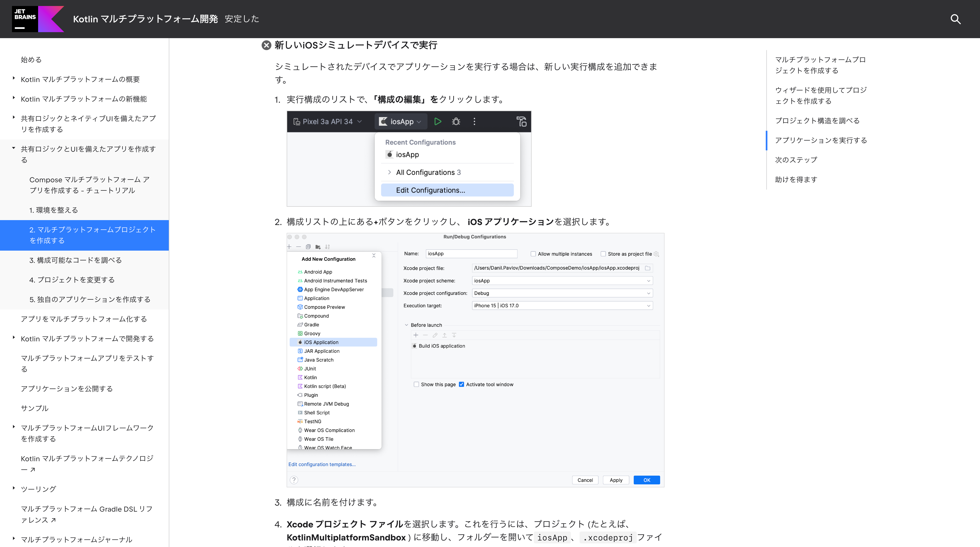Click the three-dot more actions icon
This screenshot has width=980, height=547.
point(474,121)
